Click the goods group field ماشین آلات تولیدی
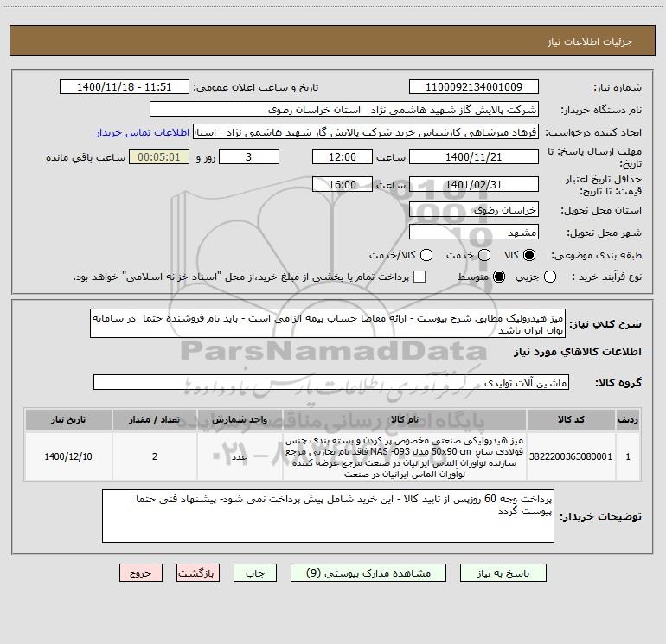Screen dimensions: 666x644 (331, 382)
